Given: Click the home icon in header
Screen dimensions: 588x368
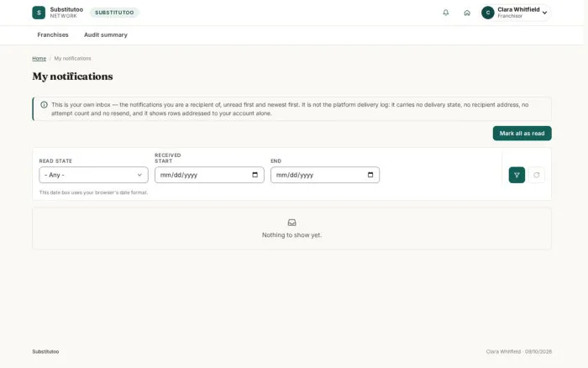Looking at the screenshot, I should [x=467, y=13].
